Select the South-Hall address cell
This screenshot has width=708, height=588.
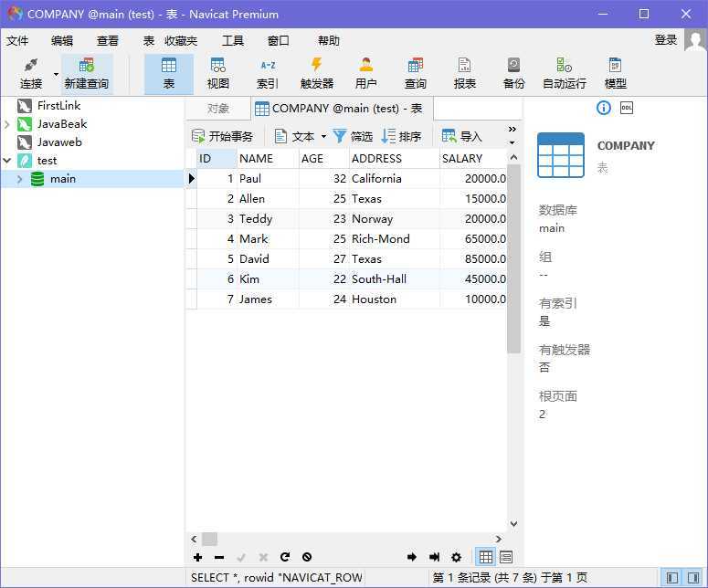(395, 278)
